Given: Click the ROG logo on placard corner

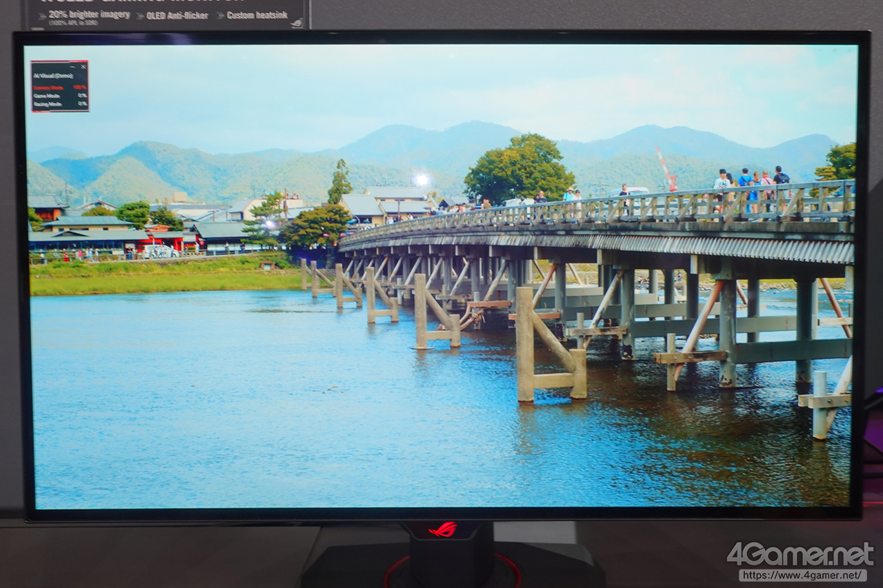Looking at the screenshot, I should point(297,23).
